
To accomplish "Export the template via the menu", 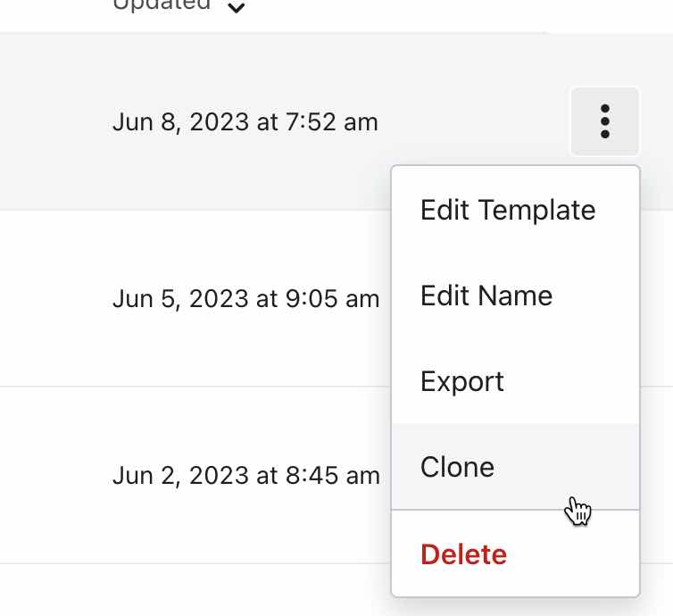I will tap(462, 381).
